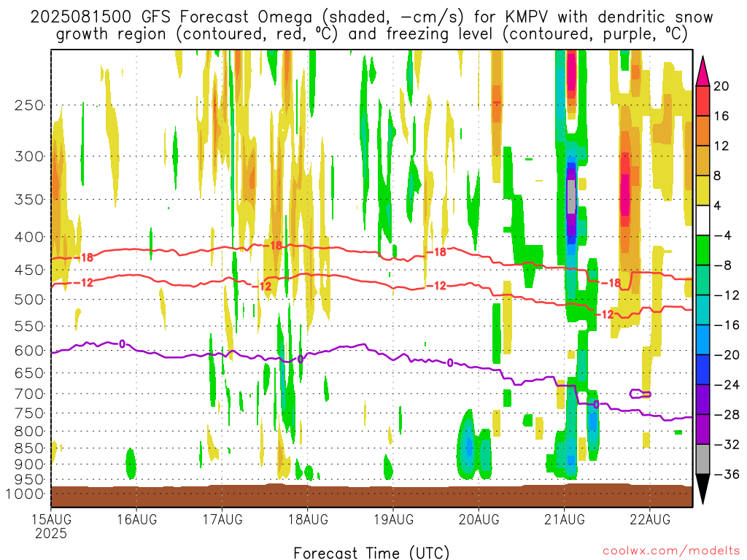This screenshot has height=560, width=747.
Task: Click the gray -32 to -36 swatch
Action: click(703, 459)
